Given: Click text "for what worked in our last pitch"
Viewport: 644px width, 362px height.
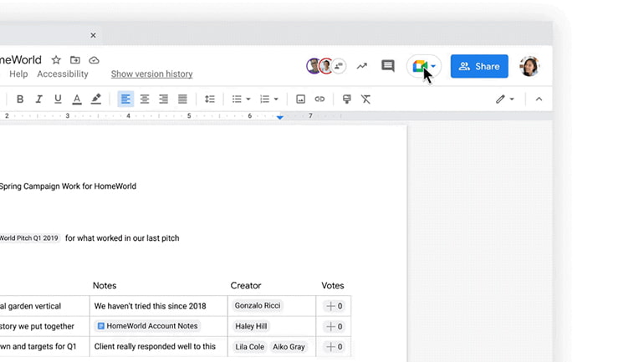Looking at the screenshot, I should coord(122,238).
